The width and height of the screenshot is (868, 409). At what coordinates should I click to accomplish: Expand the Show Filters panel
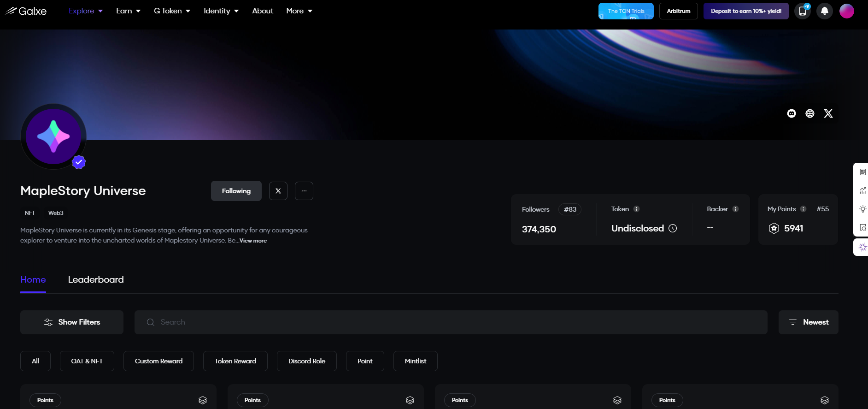point(72,322)
